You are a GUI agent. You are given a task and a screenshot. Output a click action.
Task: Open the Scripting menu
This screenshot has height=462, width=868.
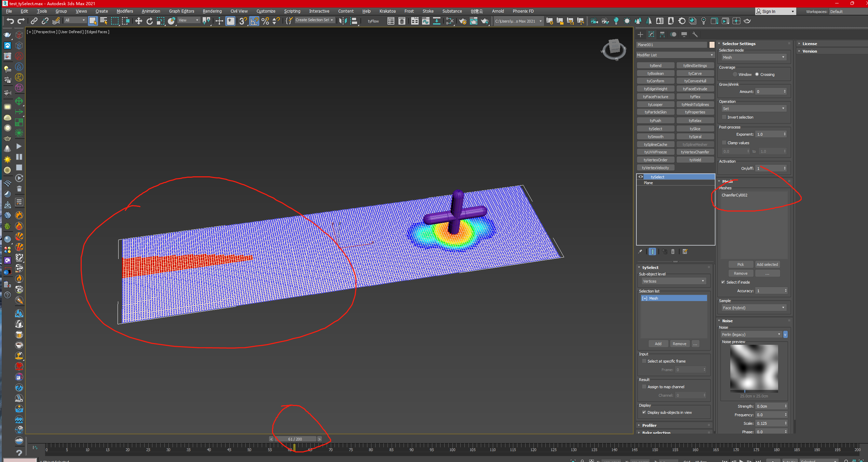point(292,11)
